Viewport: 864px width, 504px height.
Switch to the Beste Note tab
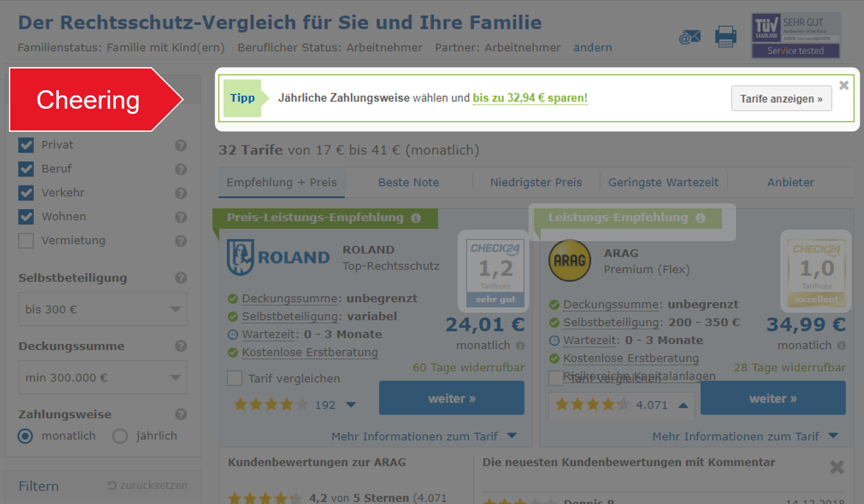click(409, 182)
